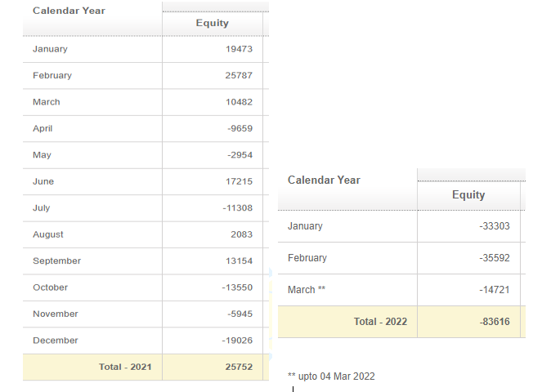Click the 'Total - 2022' label
Image resolution: width=551 pixels, height=392 pixels.
point(381,322)
